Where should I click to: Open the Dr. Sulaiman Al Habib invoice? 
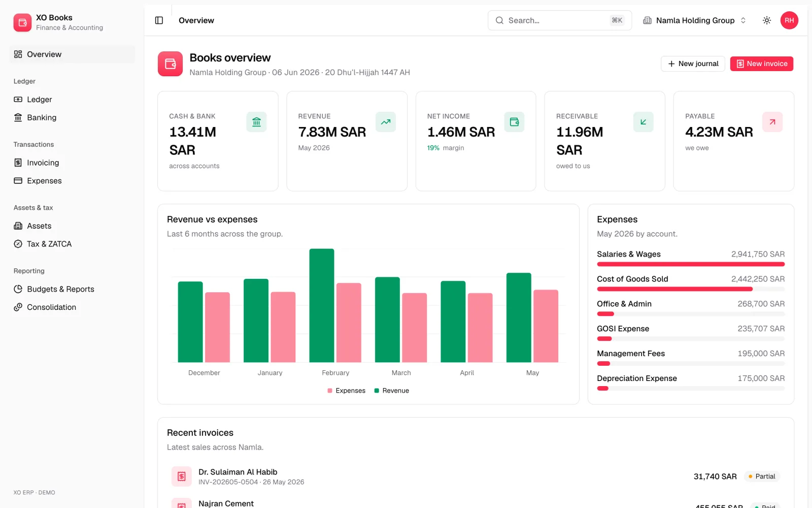(x=476, y=477)
